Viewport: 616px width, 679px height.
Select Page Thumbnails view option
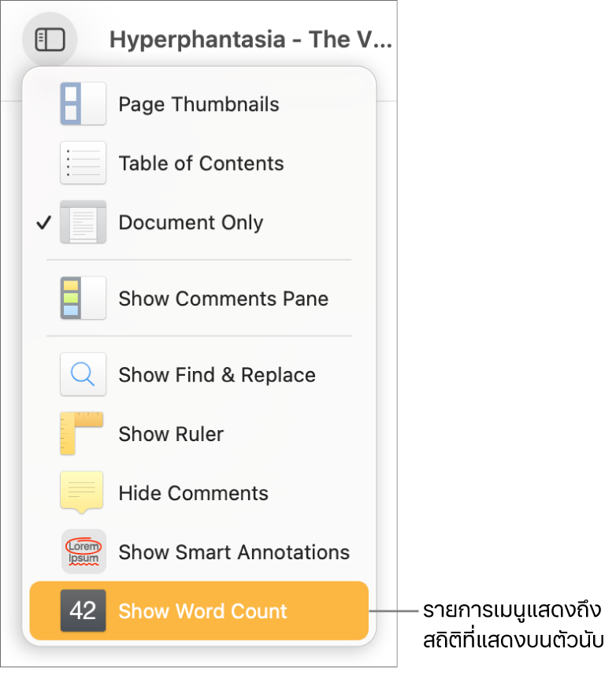tap(199, 104)
